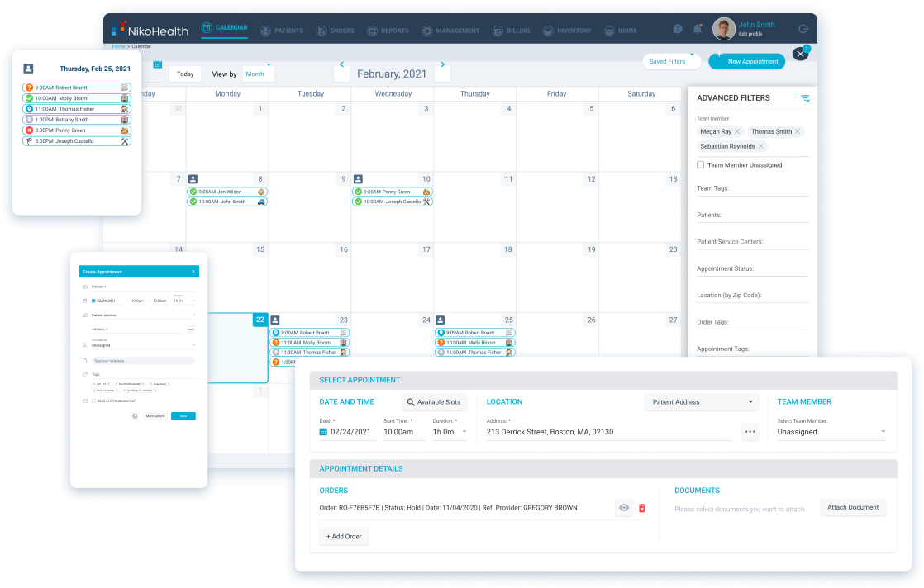Click the note field in Create Appointment dialog
The image size is (924, 588).
[x=143, y=361]
